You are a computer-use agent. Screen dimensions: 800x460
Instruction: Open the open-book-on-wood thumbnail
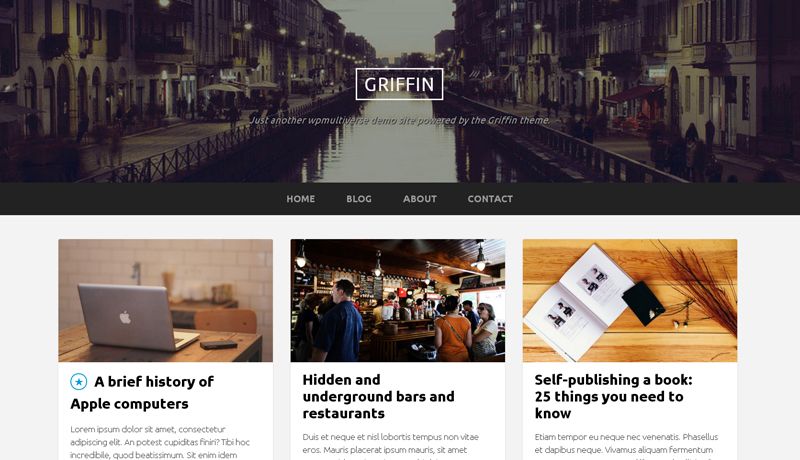(630, 300)
